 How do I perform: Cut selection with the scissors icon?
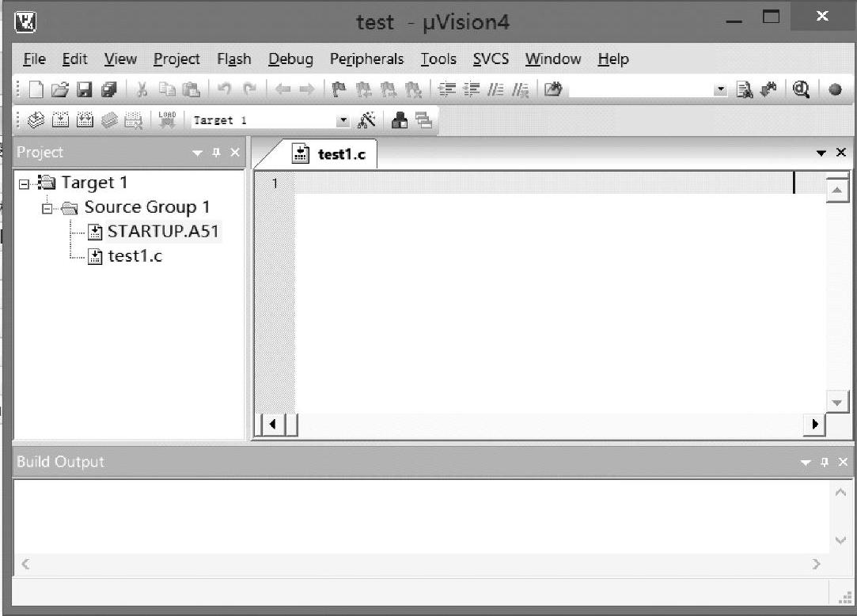[x=142, y=89]
